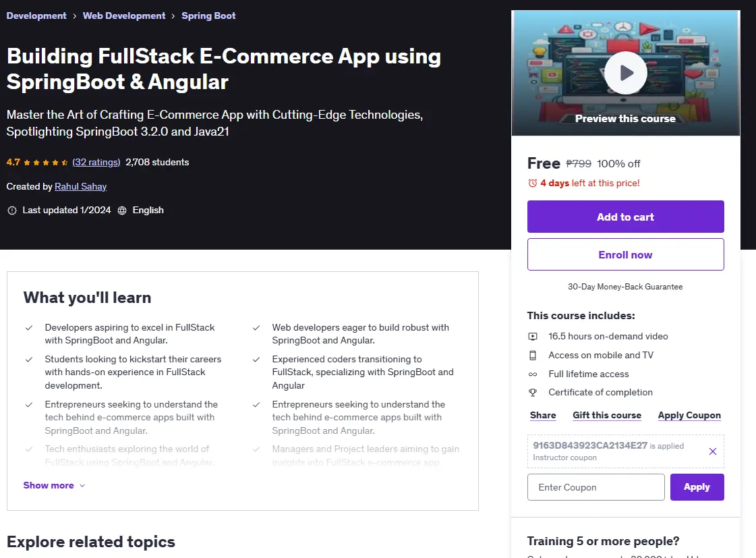Click the Certificate of completion text
Screen dimensions: 756x558
(x=600, y=393)
